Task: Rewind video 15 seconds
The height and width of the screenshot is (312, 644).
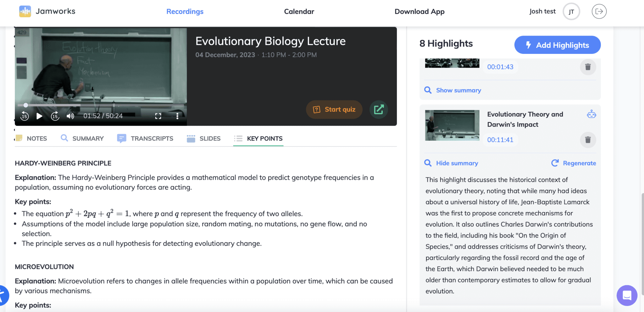Action: pos(25,116)
